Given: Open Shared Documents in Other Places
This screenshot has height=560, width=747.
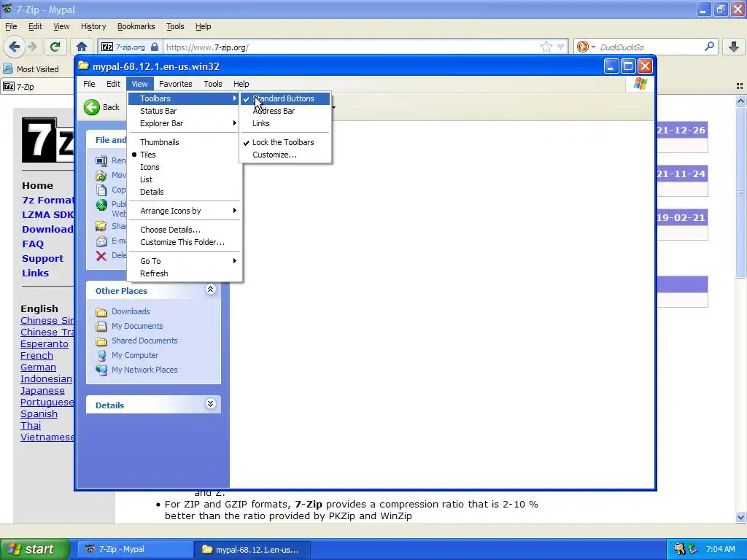Looking at the screenshot, I should pos(144,341).
